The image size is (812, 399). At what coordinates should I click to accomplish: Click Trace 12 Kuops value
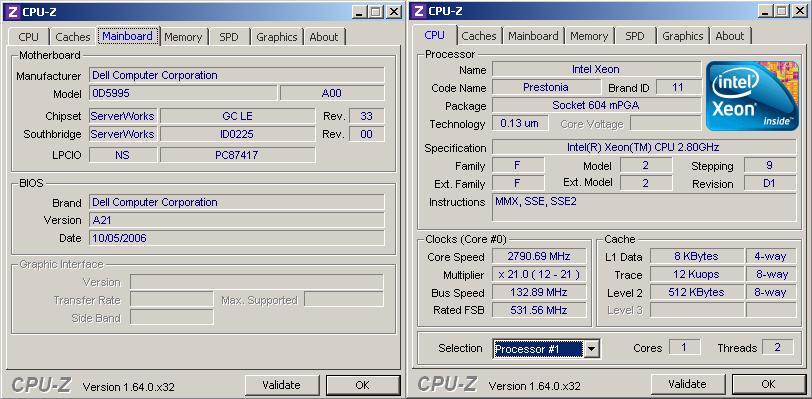click(697, 275)
